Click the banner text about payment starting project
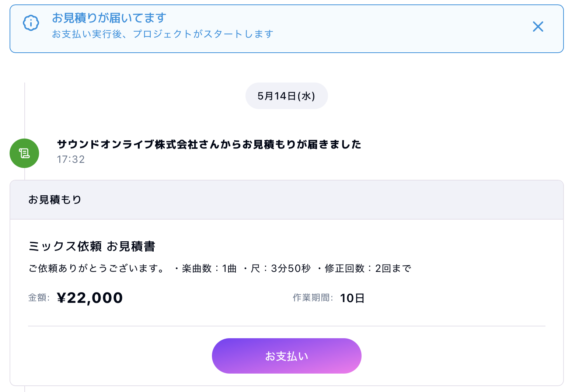Screen dimensions: 572x392 click(163, 34)
